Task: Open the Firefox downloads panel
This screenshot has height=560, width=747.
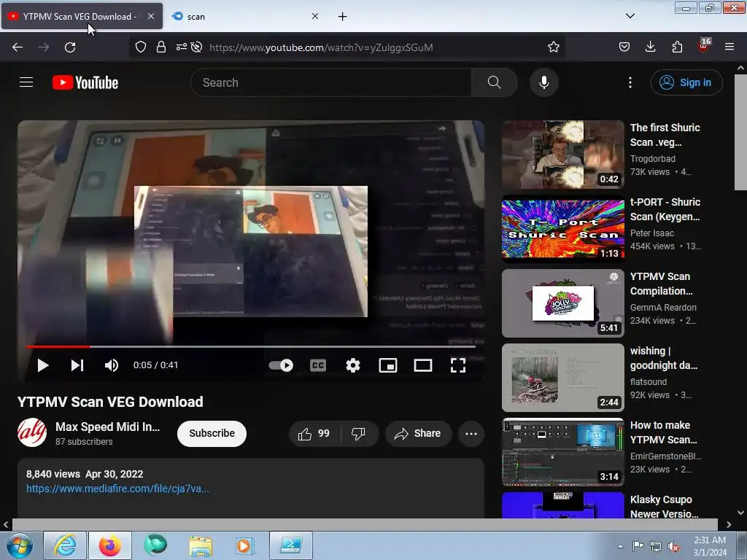Action: coord(650,47)
